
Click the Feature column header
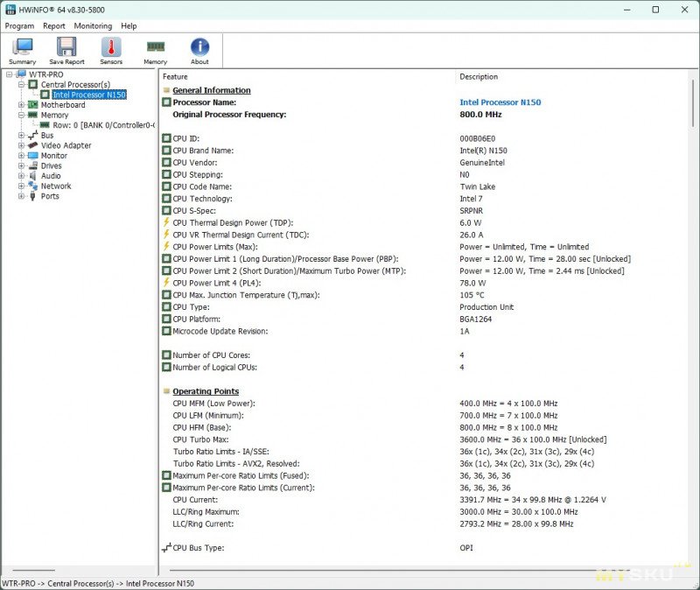tap(175, 77)
